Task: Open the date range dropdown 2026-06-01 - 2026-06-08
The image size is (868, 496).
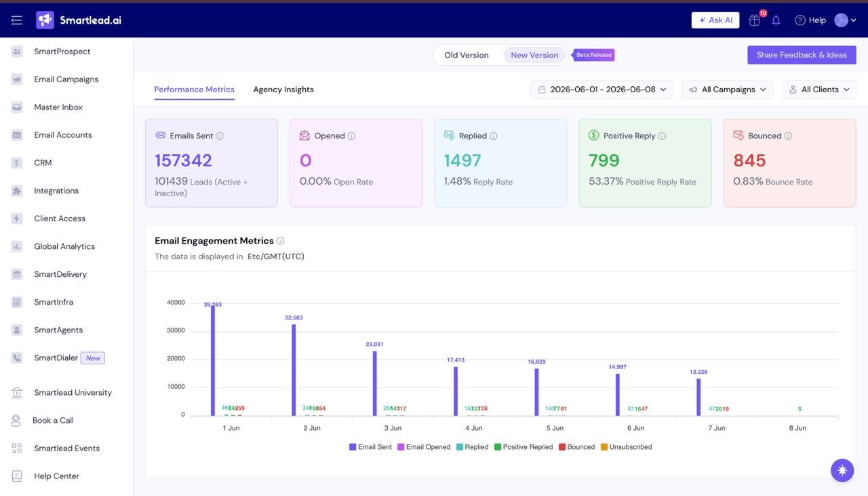Action: tap(601, 90)
